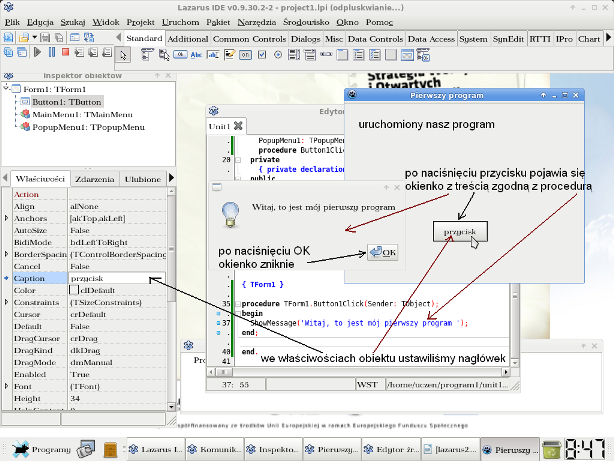Show more inspector tabs right arrow
Screen dimensions: 614x461
coord(171,178)
